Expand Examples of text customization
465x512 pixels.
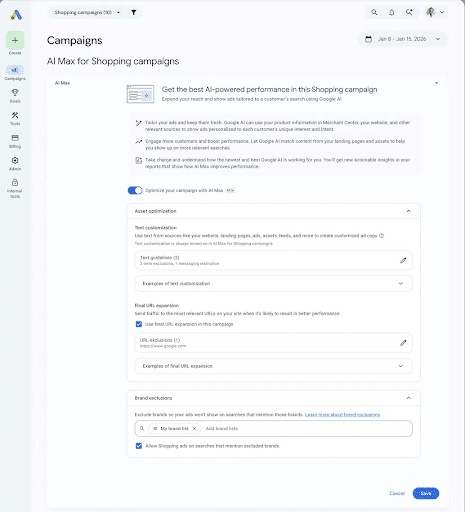273,284
